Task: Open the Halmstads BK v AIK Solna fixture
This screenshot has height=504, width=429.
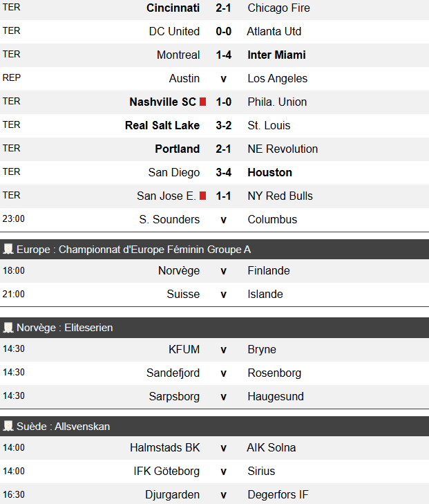Action: pyautogui.click(x=223, y=448)
